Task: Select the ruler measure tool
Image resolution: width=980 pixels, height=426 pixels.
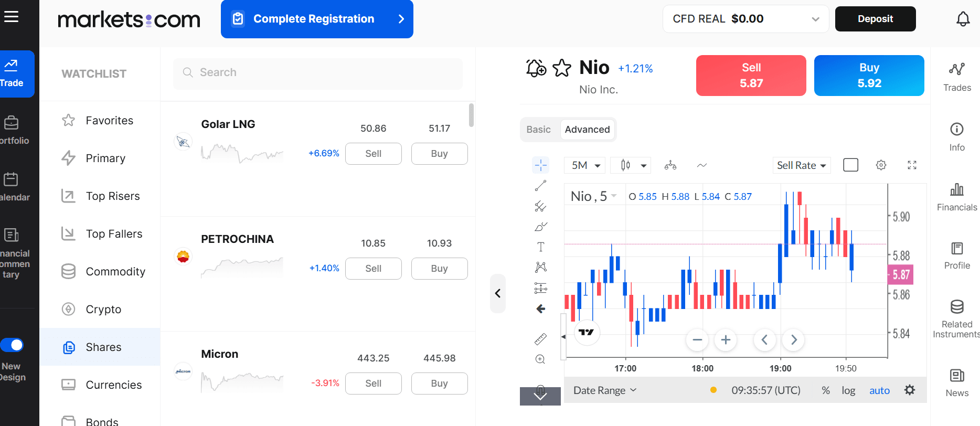Action: click(540, 339)
